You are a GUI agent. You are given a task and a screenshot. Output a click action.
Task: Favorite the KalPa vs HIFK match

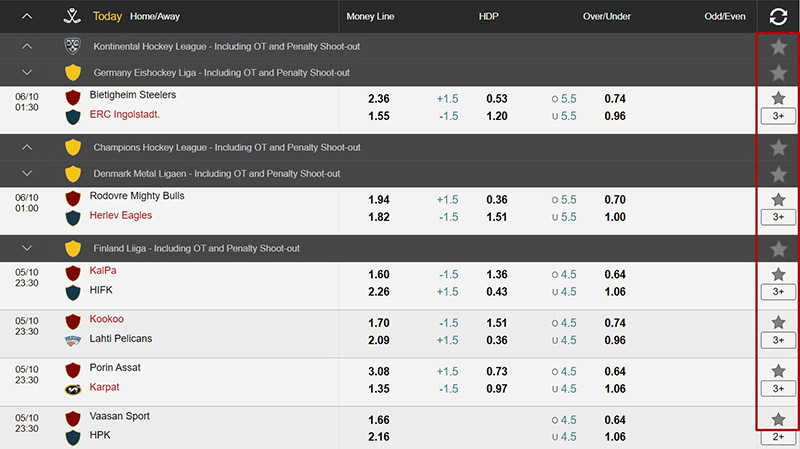point(778,274)
